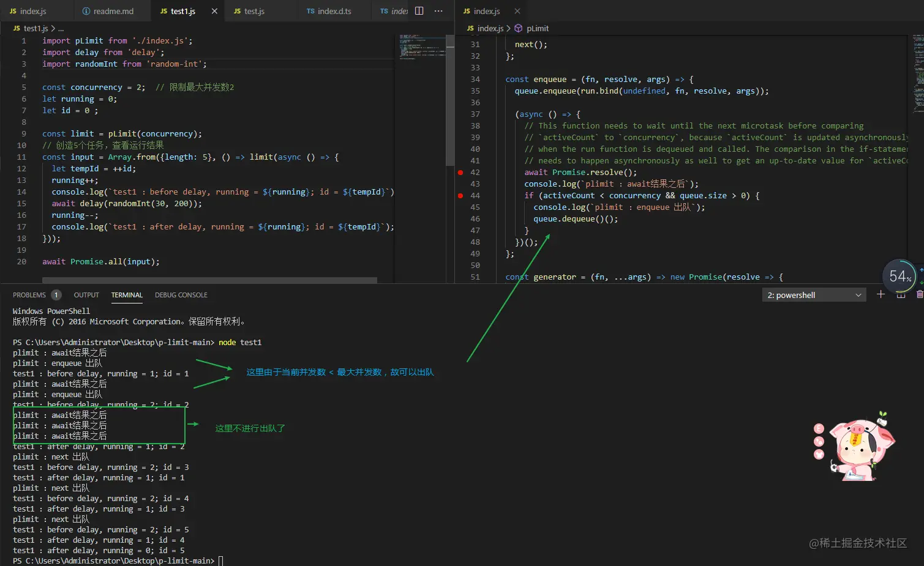Click 'running--;' on line 16
This screenshot has height=566, width=924.
[75, 215]
